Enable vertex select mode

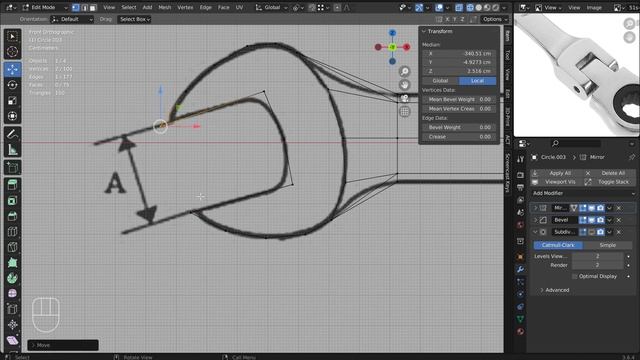point(76,7)
